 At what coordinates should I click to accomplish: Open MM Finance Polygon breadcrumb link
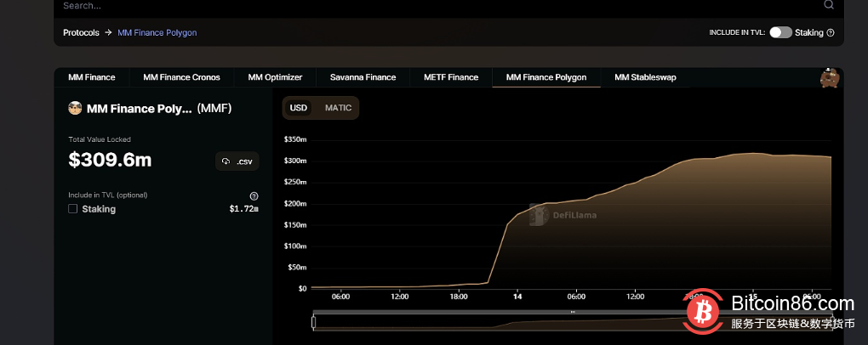tap(157, 32)
